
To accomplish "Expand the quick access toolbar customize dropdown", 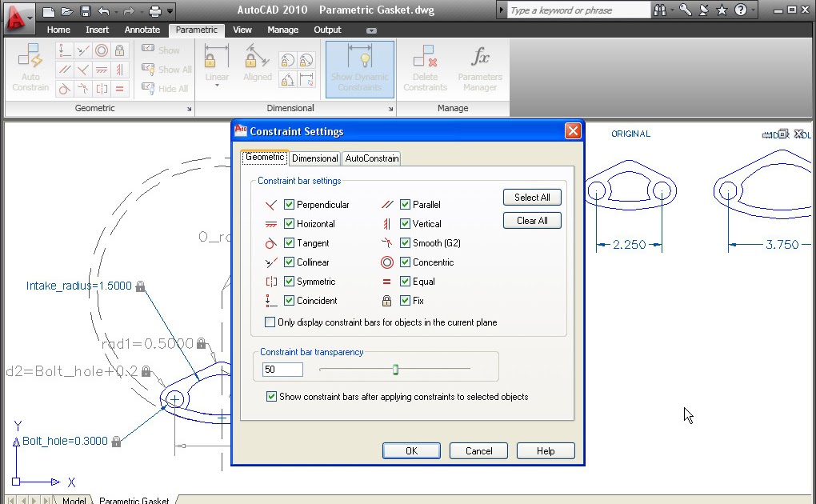I will (x=170, y=11).
